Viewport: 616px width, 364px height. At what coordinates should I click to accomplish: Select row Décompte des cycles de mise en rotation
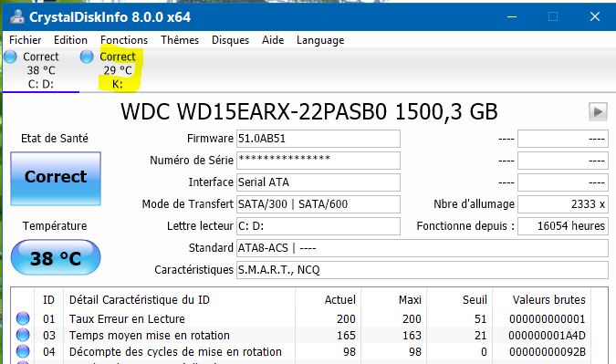tap(301, 352)
